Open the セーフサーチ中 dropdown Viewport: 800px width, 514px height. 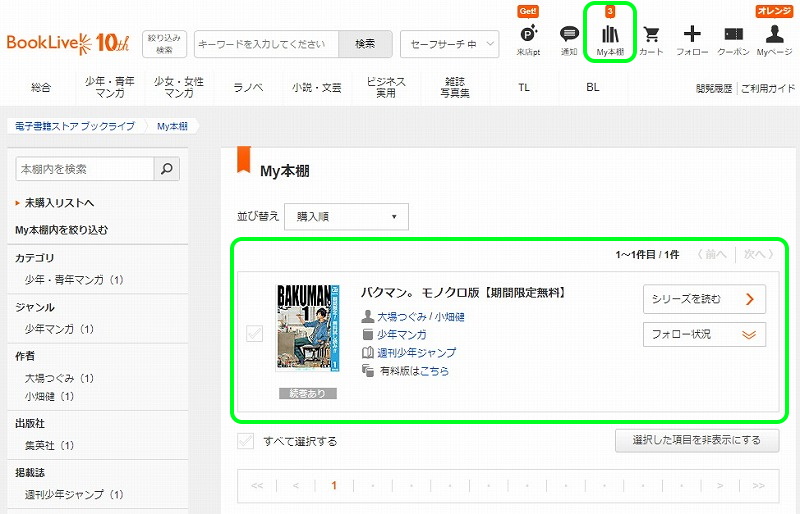click(x=449, y=44)
